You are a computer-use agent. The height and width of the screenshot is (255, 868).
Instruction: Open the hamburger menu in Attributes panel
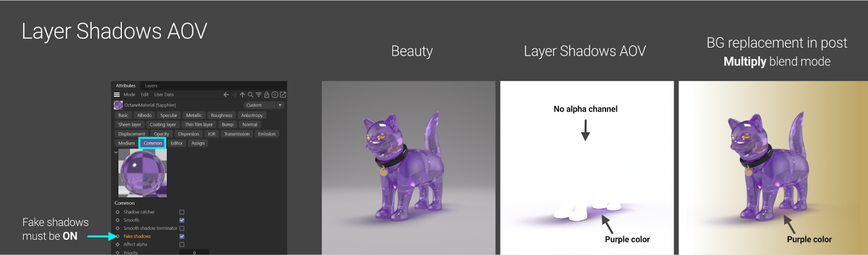tap(117, 94)
